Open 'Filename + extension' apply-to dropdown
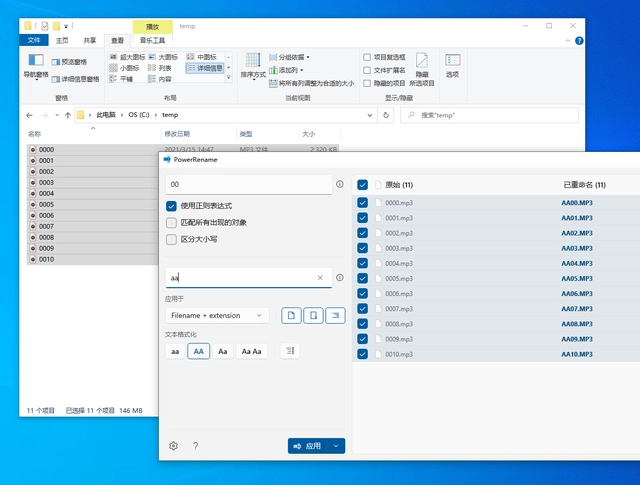The image size is (640, 485). pos(217,315)
